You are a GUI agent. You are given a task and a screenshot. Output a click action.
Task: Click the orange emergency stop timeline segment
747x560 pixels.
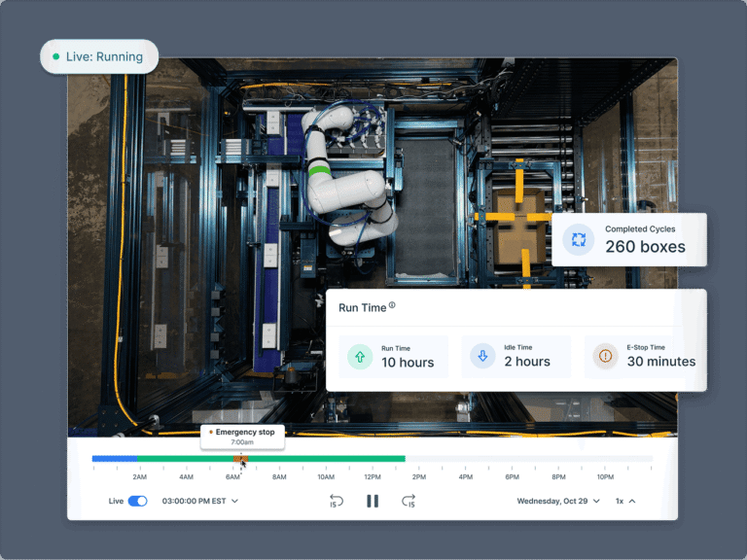click(x=240, y=459)
